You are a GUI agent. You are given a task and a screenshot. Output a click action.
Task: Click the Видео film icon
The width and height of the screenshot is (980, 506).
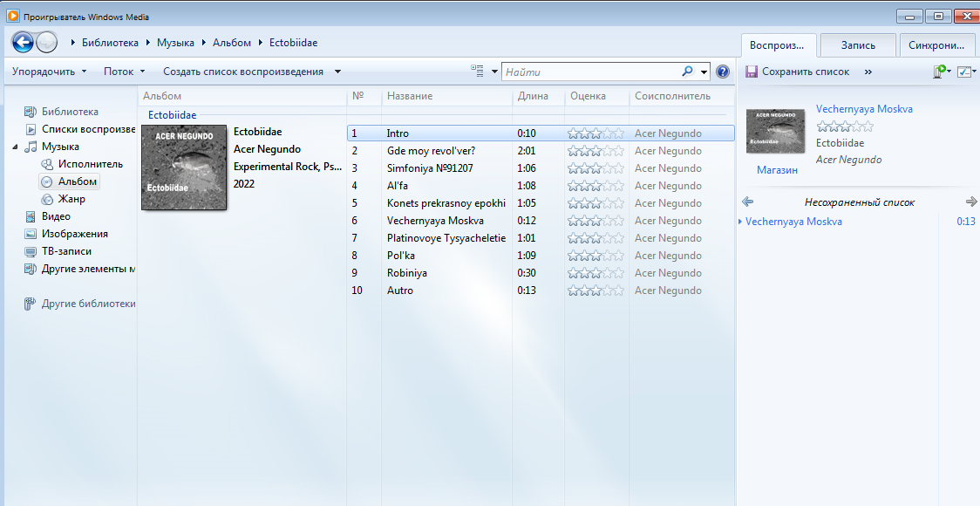tap(30, 216)
